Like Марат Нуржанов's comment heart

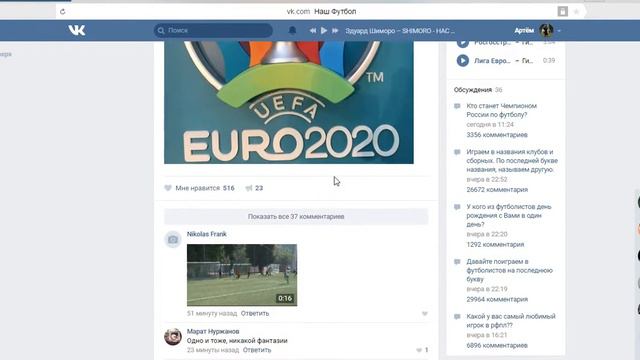point(419,350)
